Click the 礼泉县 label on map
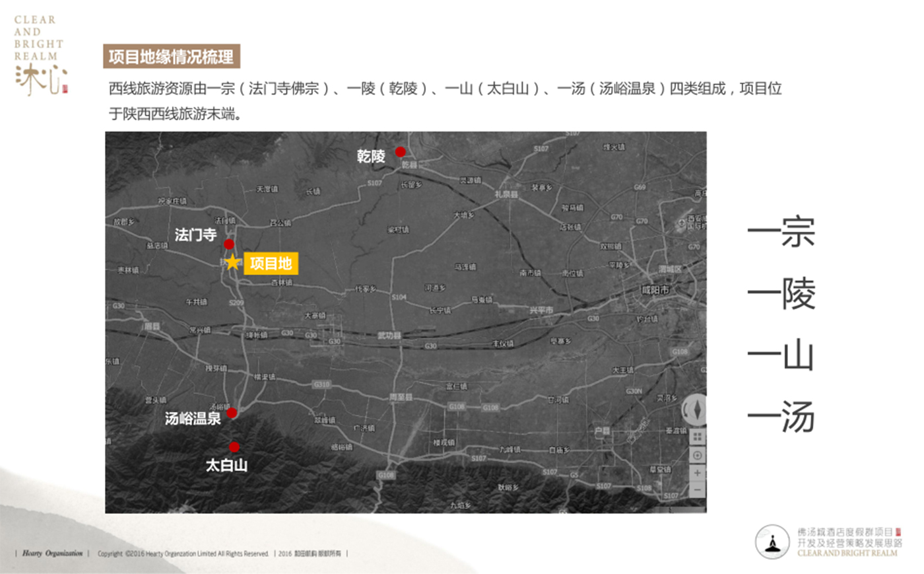Screen dimensions: 924x574 coord(506,194)
